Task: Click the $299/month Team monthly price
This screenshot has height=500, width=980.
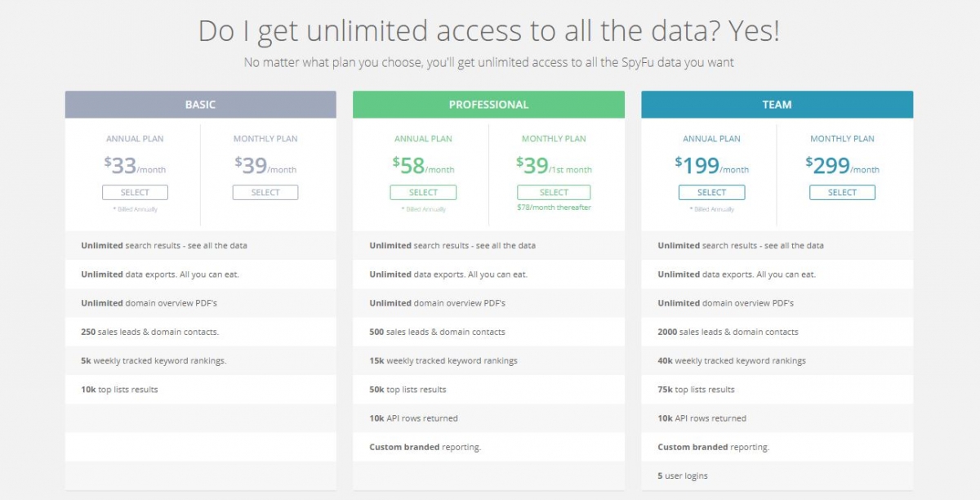Action: click(x=842, y=167)
